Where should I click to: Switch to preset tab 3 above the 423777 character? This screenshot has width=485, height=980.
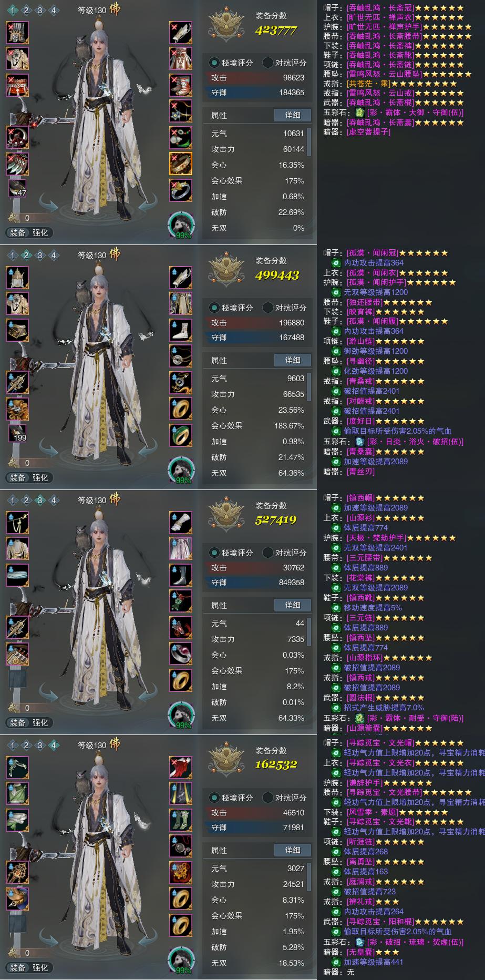click(x=40, y=10)
